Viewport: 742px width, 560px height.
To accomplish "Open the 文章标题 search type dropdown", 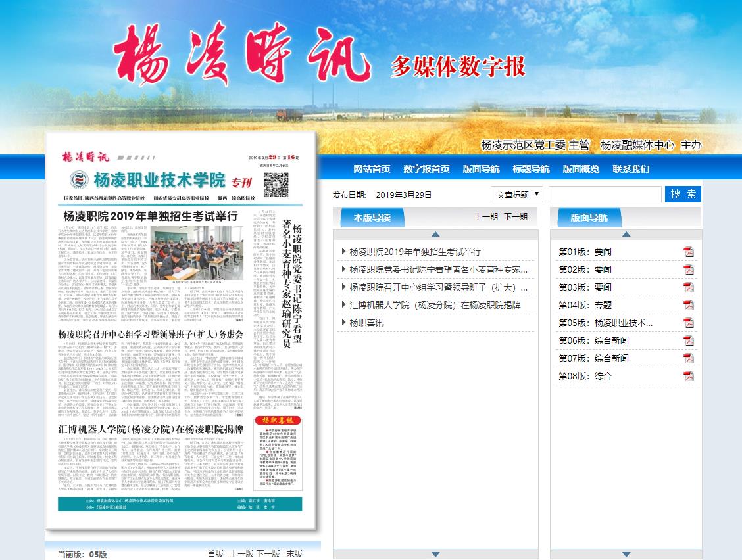I will click(x=516, y=195).
